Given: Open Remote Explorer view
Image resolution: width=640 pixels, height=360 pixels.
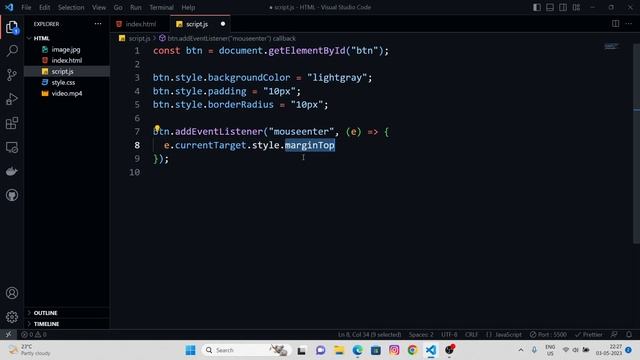Looking at the screenshot, I should [12, 147].
